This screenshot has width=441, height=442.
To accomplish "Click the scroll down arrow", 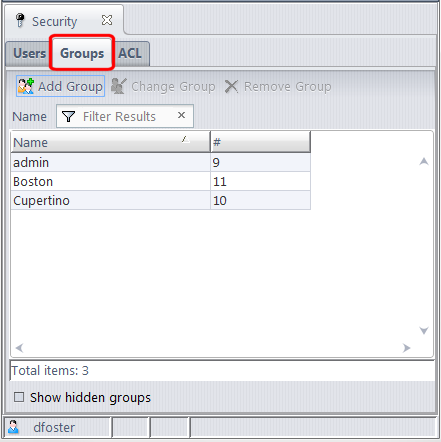I will click(x=424, y=330).
